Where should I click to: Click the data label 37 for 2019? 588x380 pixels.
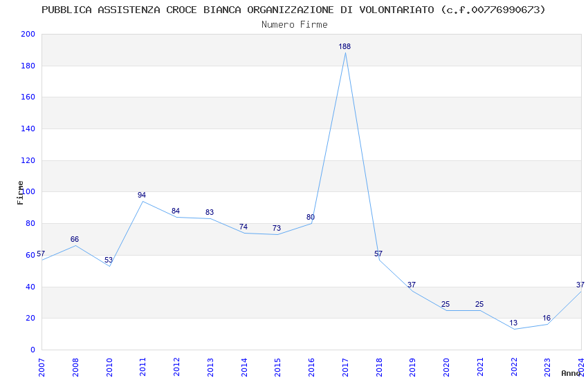click(x=412, y=285)
